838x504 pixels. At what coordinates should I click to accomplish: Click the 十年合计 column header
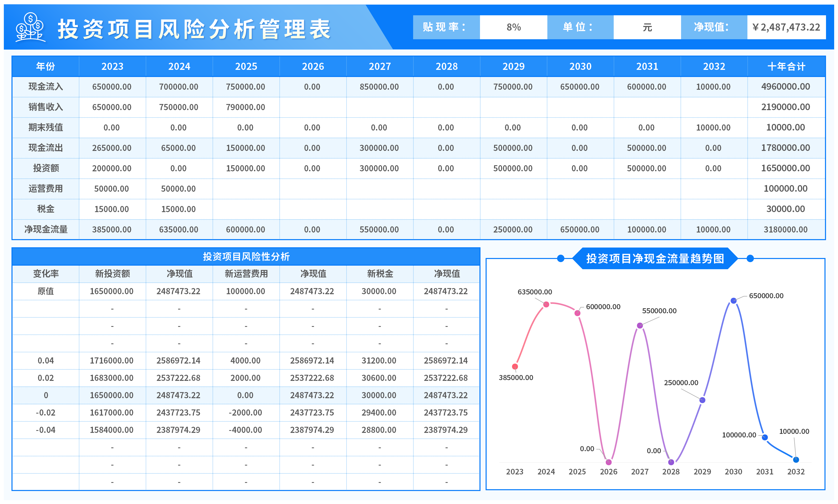(x=786, y=66)
